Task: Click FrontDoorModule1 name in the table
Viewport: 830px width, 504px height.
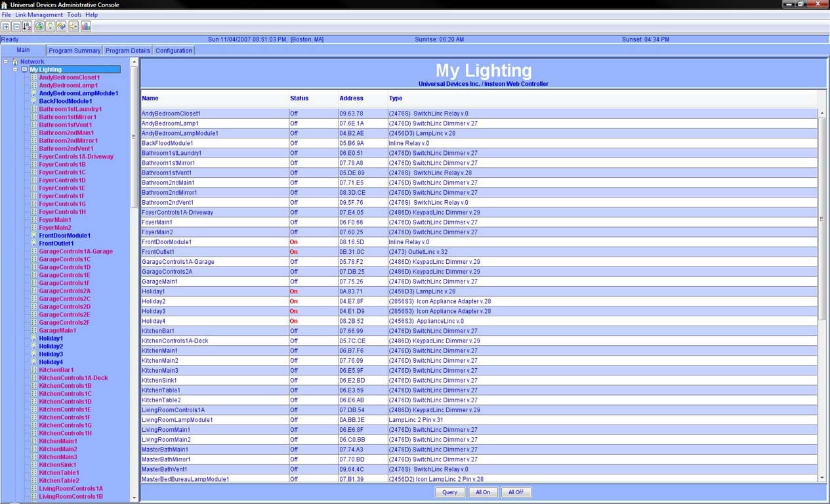Action: click(167, 242)
